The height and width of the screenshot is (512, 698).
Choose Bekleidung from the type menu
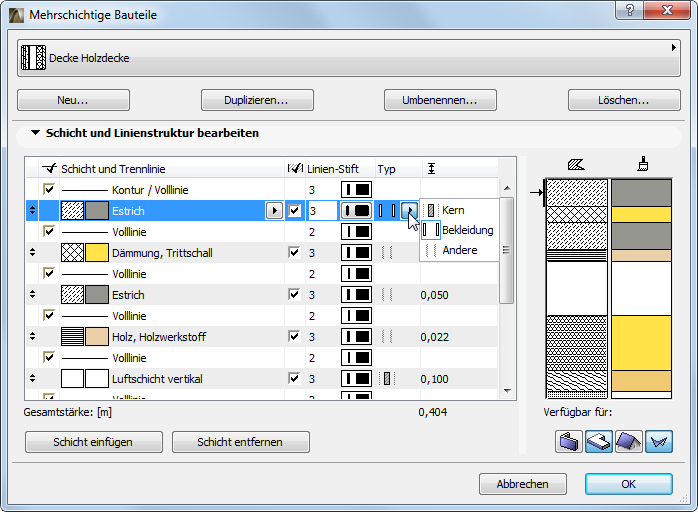click(x=459, y=230)
